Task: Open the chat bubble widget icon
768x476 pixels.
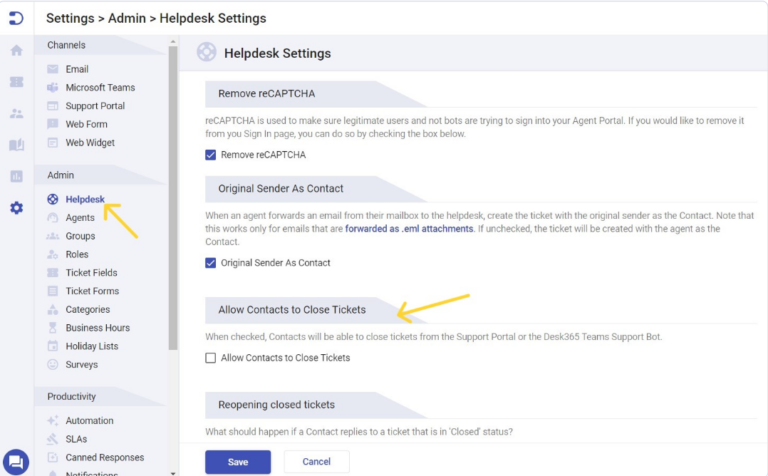Action: coord(16,461)
